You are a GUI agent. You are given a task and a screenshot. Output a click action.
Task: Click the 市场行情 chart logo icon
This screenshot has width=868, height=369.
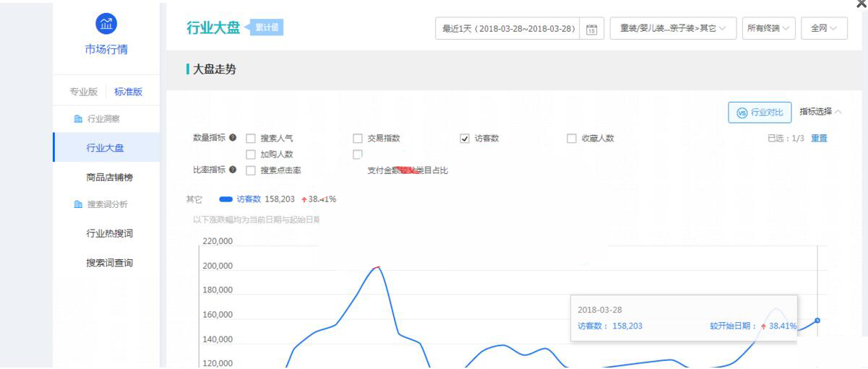(106, 22)
